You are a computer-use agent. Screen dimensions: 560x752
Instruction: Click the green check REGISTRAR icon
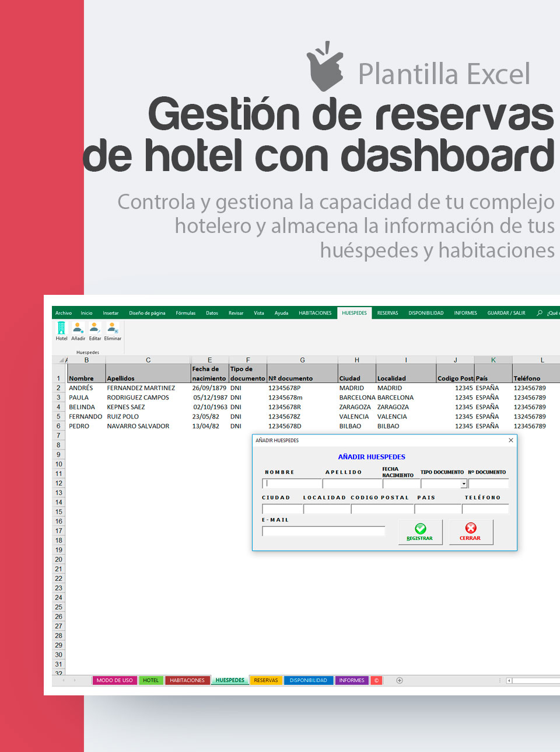pyautogui.click(x=420, y=528)
